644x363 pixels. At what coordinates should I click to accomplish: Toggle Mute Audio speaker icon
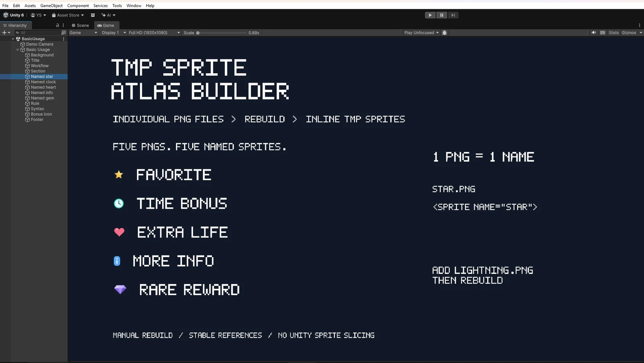click(594, 33)
